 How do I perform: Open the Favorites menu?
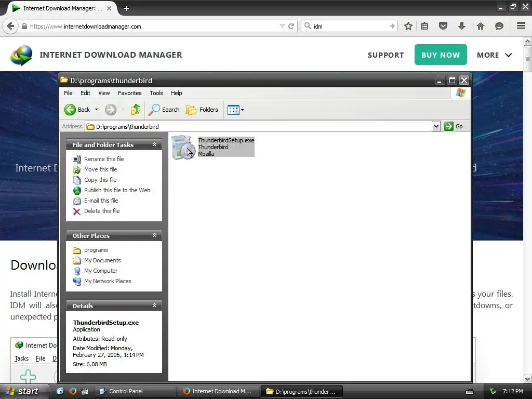click(x=129, y=93)
